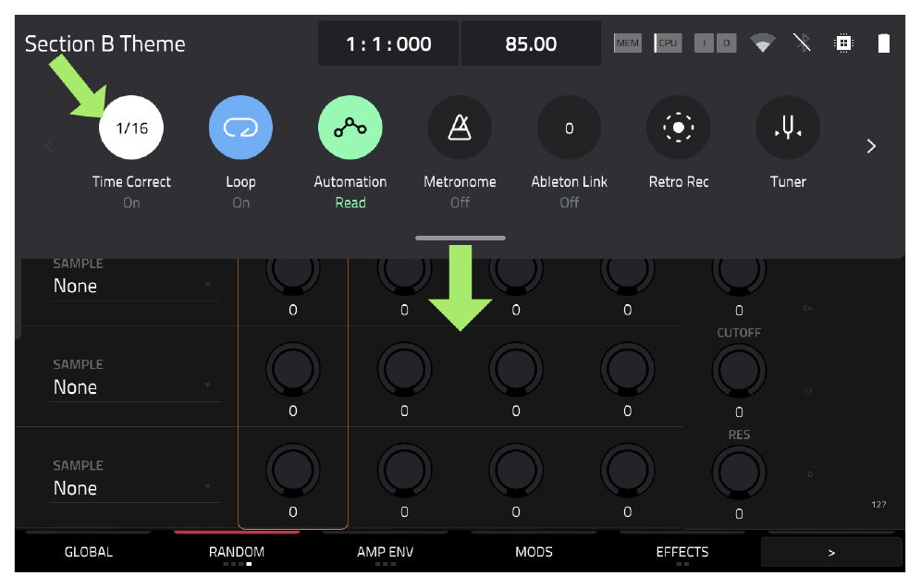Go to the previous page of toolbar shortcuts
Viewport: 921px width, 588px height.
click(x=49, y=146)
